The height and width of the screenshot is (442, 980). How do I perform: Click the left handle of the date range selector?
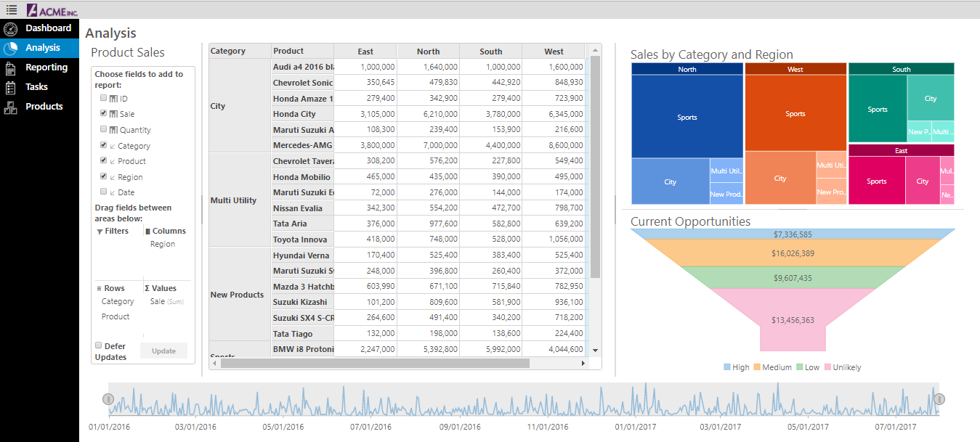(x=108, y=399)
